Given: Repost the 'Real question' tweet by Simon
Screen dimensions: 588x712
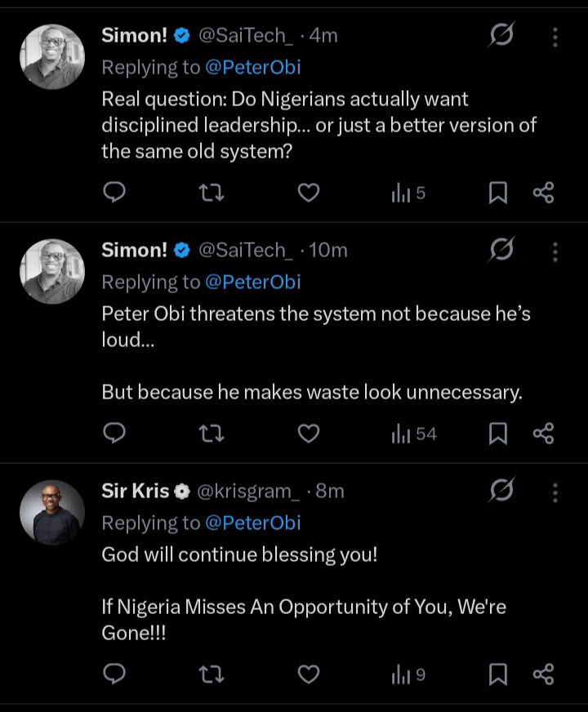Looking at the screenshot, I should tap(212, 193).
